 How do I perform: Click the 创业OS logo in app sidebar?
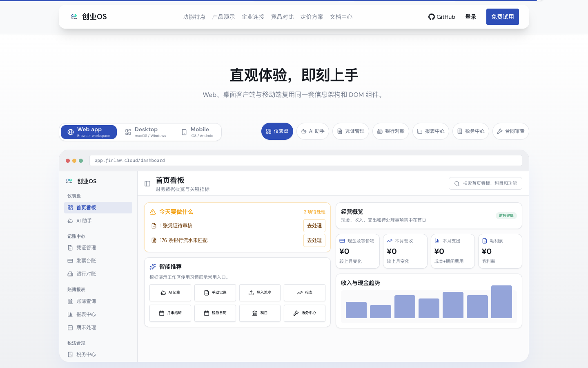[x=81, y=181]
